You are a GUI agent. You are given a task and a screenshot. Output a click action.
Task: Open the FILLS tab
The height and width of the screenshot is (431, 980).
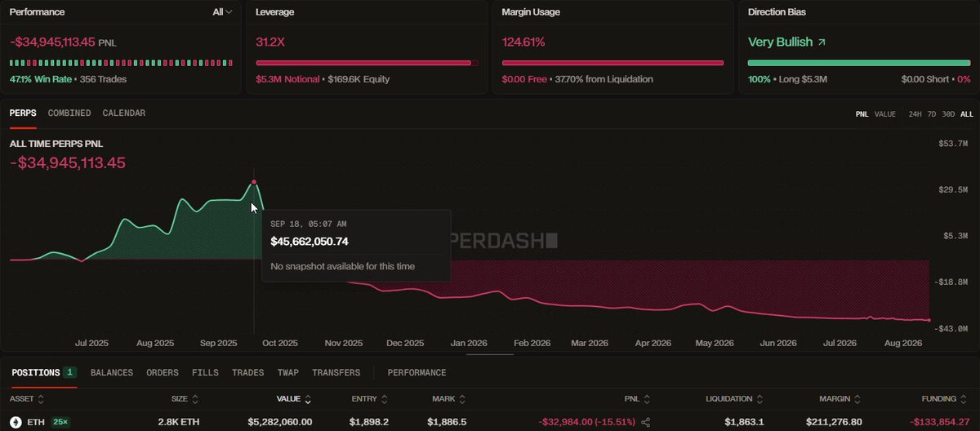(x=205, y=372)
